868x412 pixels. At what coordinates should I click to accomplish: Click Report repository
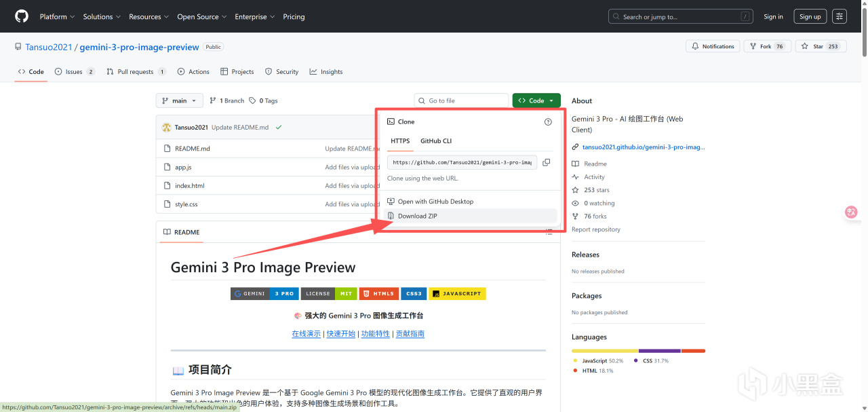pos(596,229)
